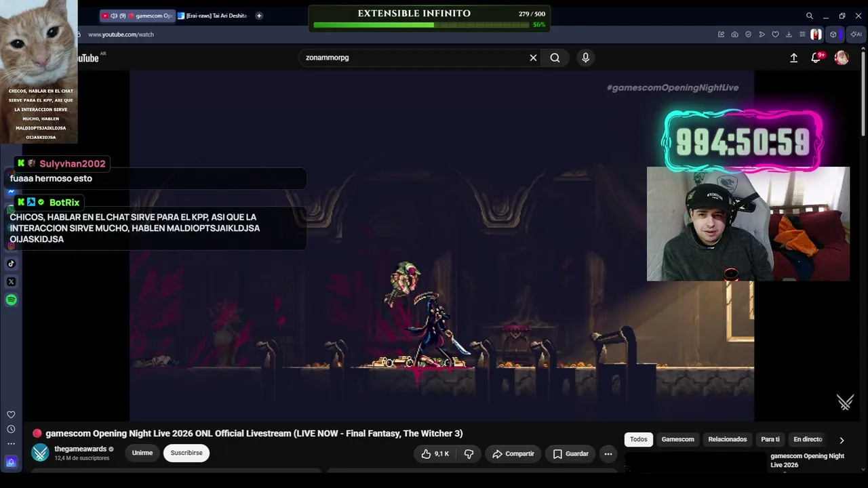Open X (Twitter) from the browser sidebar
Image resolution: width=868 pixels, height=488 pixels.
click(11, 282)
